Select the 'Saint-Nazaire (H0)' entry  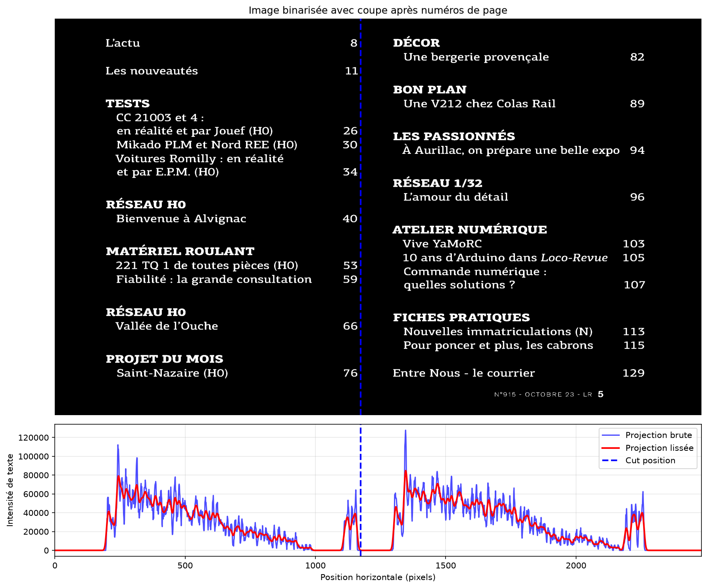tap(172, 373)
